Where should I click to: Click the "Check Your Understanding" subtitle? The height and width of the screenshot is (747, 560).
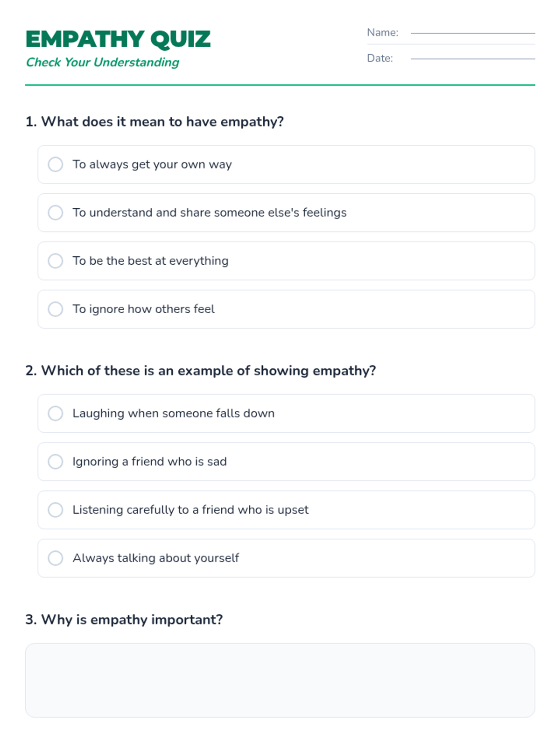[x=103, y=62]
